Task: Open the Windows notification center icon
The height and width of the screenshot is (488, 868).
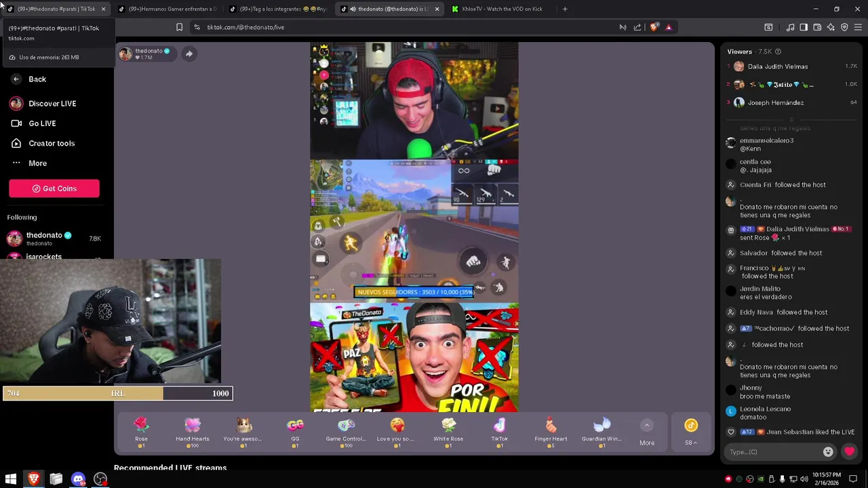Action: pyautogui.click(x=853, y=479)
